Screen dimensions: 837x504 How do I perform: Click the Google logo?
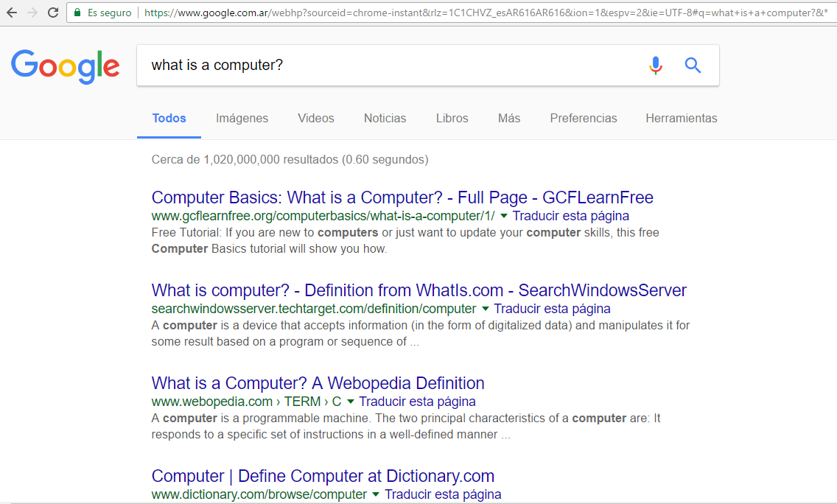point(65,67)
